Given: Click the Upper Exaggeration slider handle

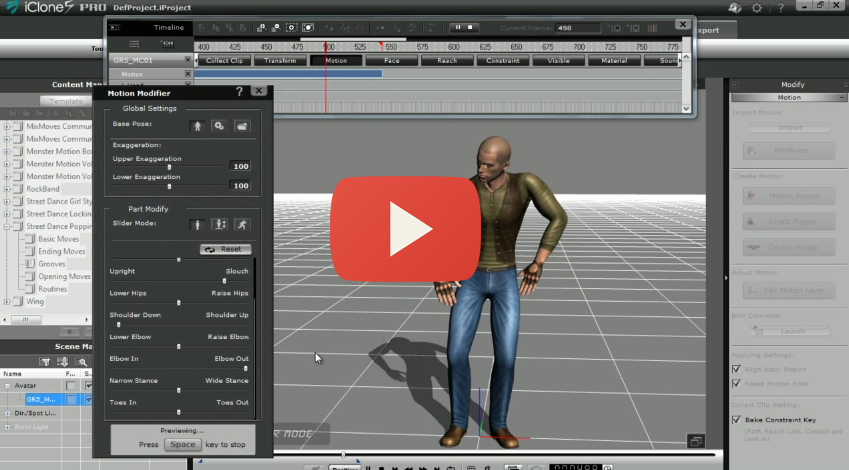Looking at the screenshot, I should click(x=168, y=167).
